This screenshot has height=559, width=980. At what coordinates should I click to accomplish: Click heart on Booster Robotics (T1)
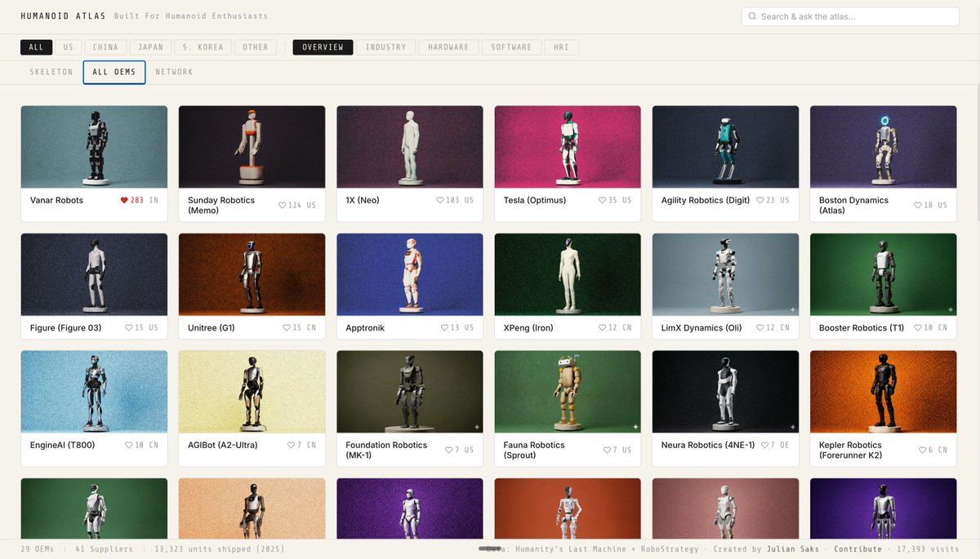[918, 327]
